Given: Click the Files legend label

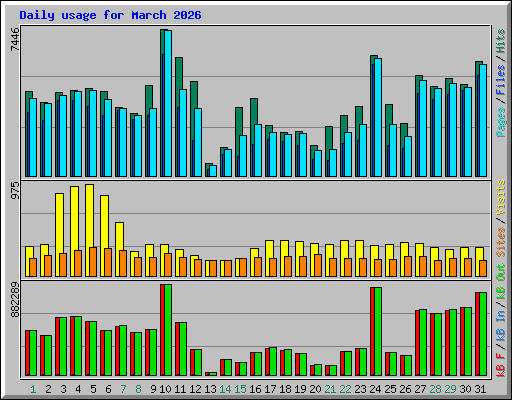Looking at the screenshot, I should click(501, 80).
